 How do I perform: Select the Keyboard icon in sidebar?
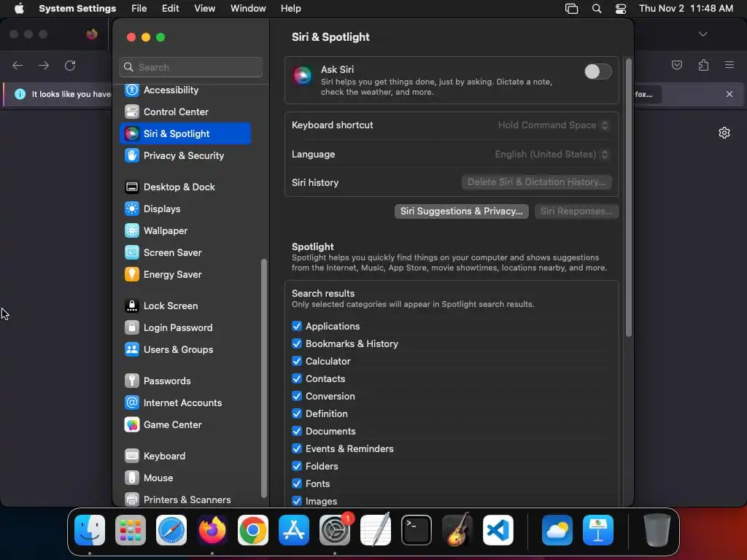click(132, 456)
